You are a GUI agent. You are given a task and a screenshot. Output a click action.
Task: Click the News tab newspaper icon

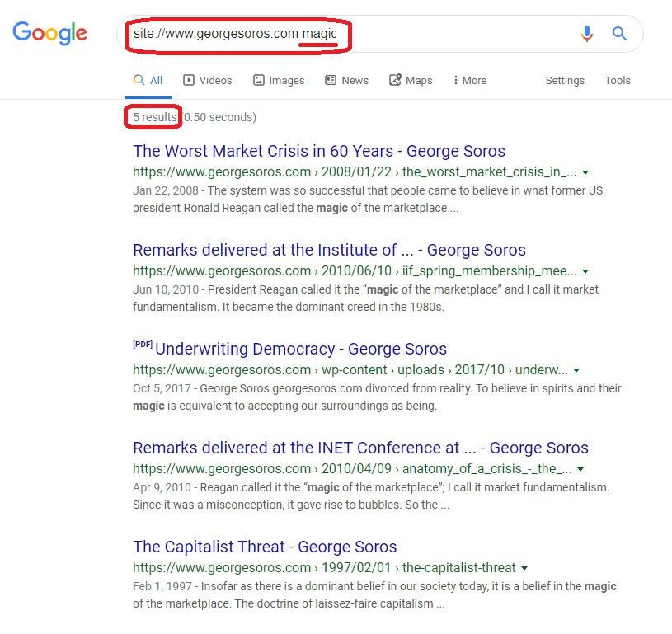click(331, 80)
